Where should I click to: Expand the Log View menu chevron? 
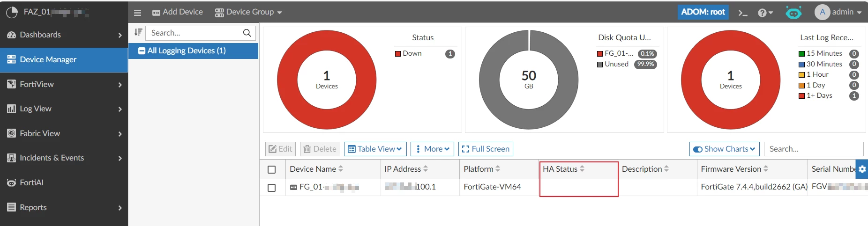[120, 109]
